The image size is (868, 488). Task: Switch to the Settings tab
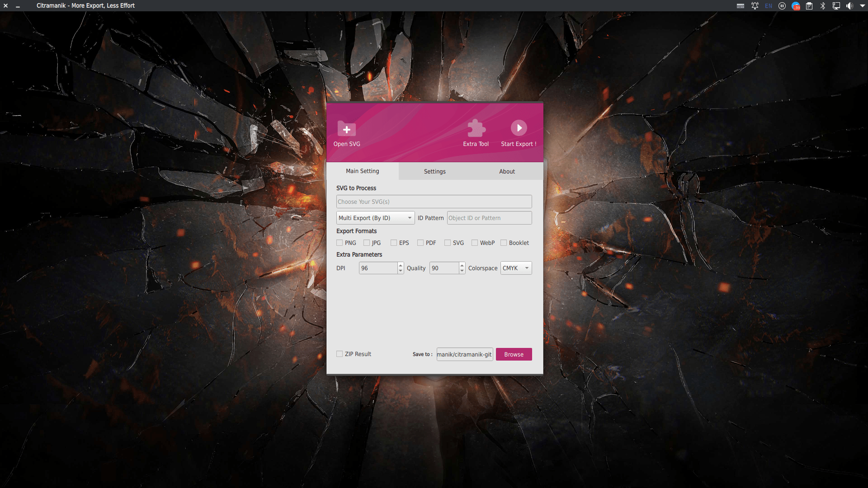coord(434,171)
